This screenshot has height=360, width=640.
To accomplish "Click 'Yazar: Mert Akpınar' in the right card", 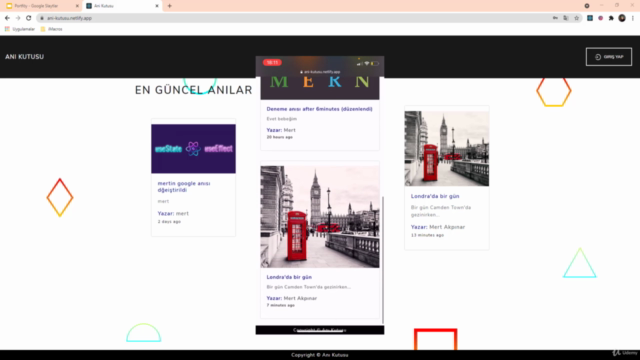I will tap(438, 227).
